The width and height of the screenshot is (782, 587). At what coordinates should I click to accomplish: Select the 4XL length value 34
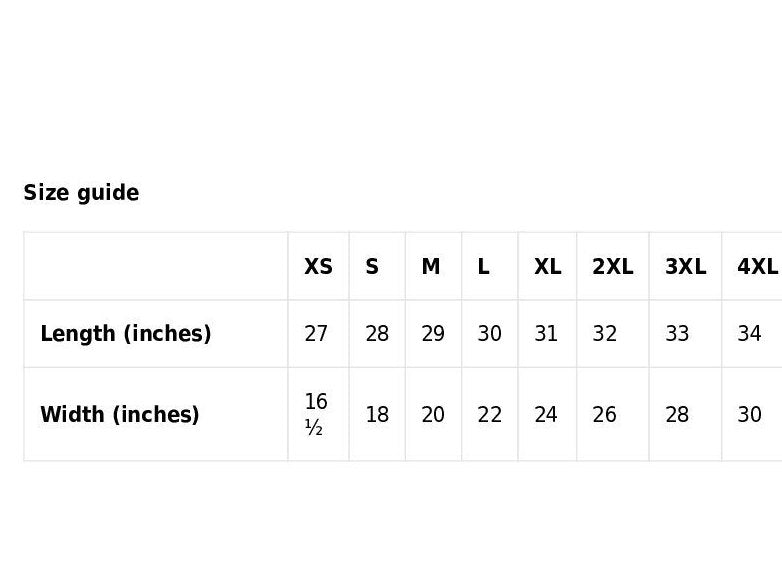[x=749, y=334]
